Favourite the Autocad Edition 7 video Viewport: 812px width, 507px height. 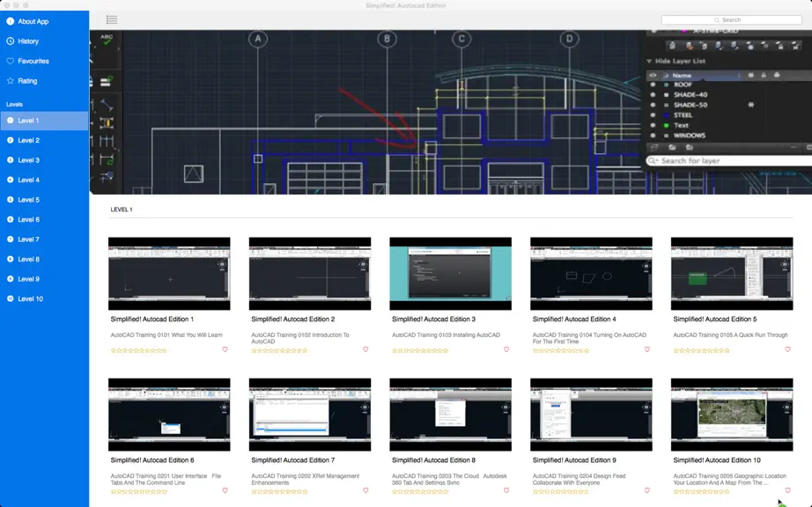(x=365, y=490)
